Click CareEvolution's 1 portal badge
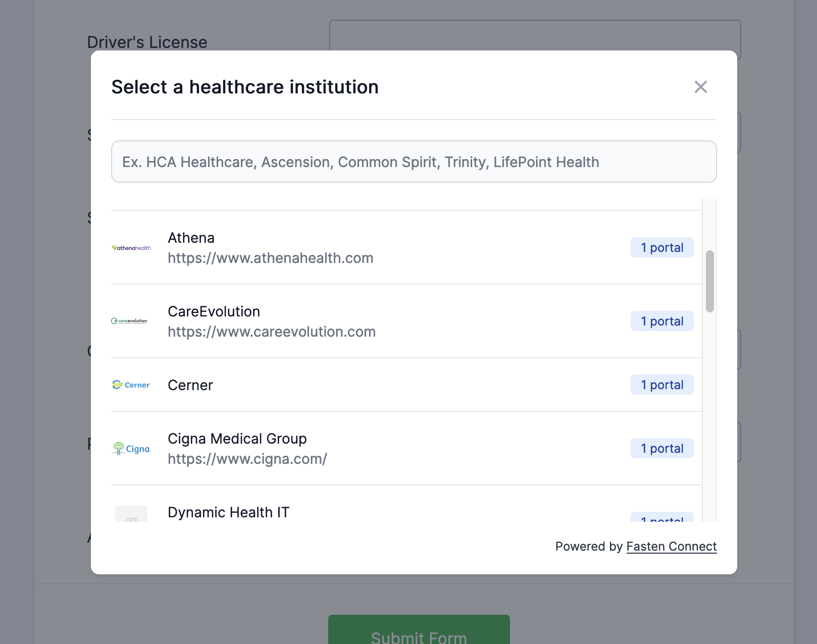 tap(662, 321)
